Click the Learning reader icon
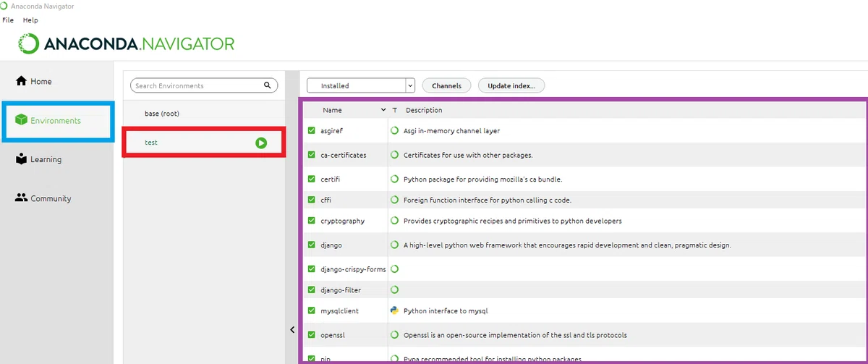868x364 pixels. pos(21,159)
